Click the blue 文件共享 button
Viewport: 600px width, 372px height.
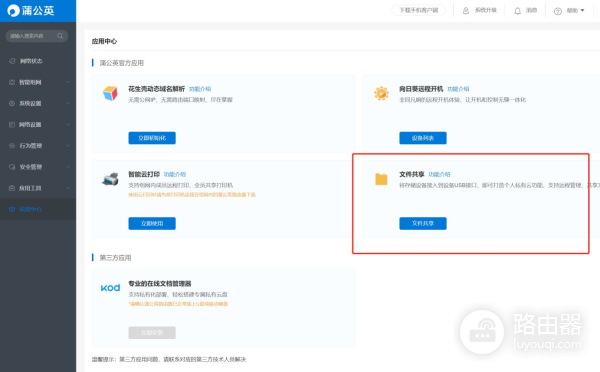pos(423,224)
